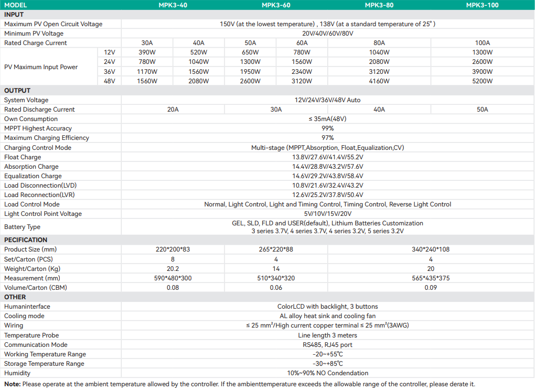This screenshot has width=535, height=392.
Task: Select the MPK3-60 column header
Action: point(276,5)
